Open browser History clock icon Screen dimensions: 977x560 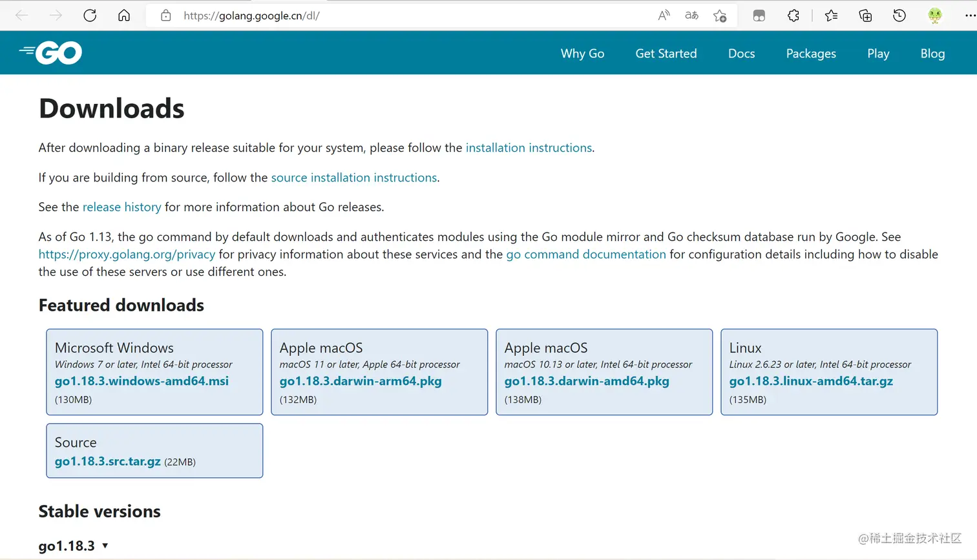pyautogui.click(x=899, y=16)
